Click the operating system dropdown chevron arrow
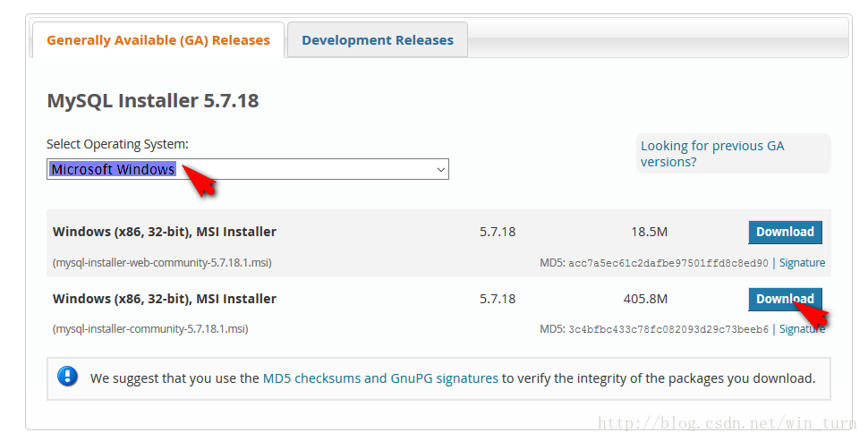Viewport: 868px width, 441px height. 440,169
